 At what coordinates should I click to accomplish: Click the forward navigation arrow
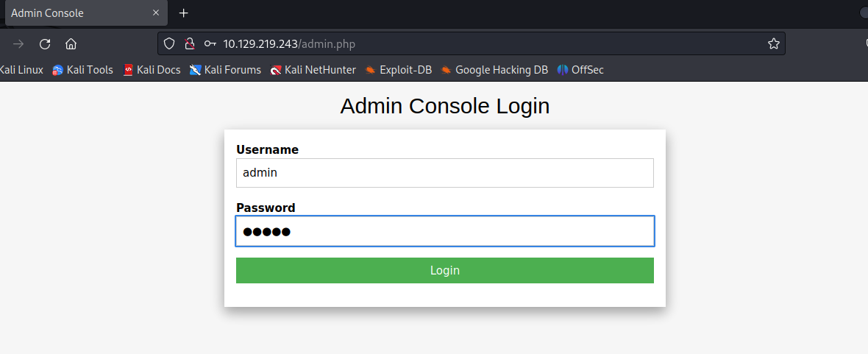click(x=18, y=44)
